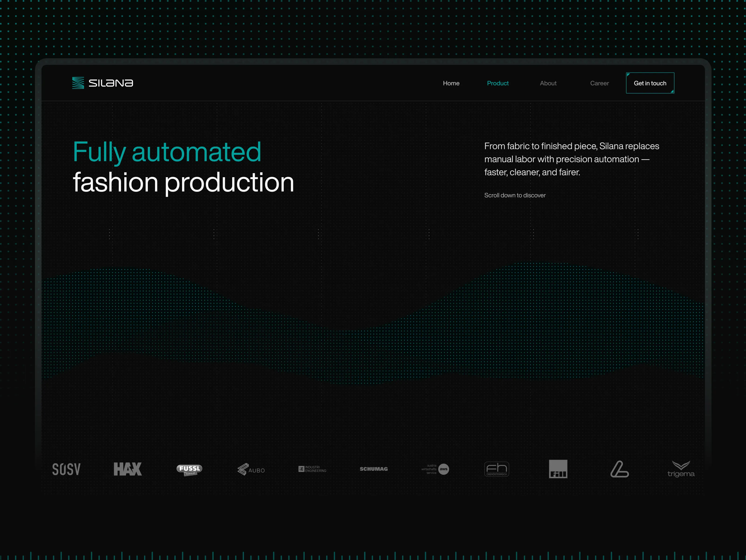This screenshot has height=560, width=746.
Task: Click the HAX partner logo
Action: [x=128, y=469]
